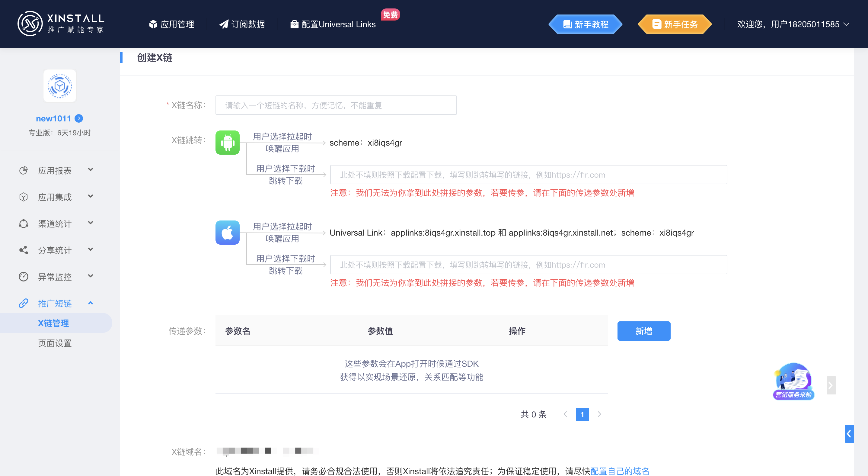This screenshot has width=868, height=476.
Task: Click the new1011 app name link
Action: [x=53, y=118]
